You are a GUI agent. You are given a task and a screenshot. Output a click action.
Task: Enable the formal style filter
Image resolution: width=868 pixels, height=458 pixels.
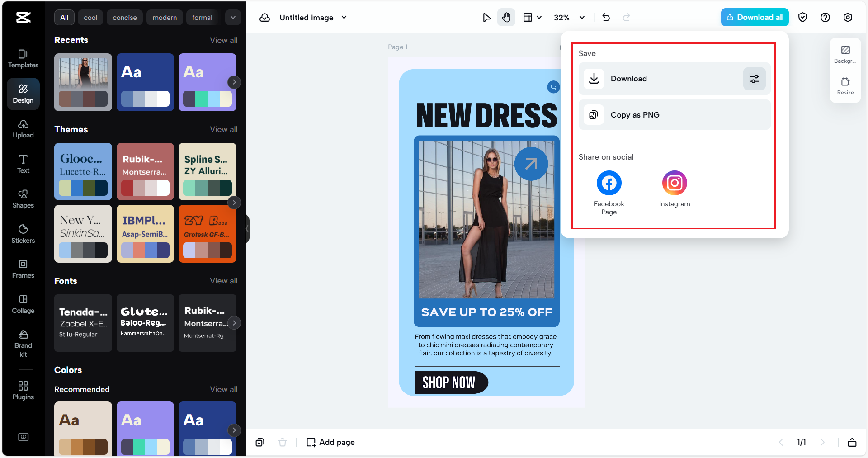pos(202,17)
